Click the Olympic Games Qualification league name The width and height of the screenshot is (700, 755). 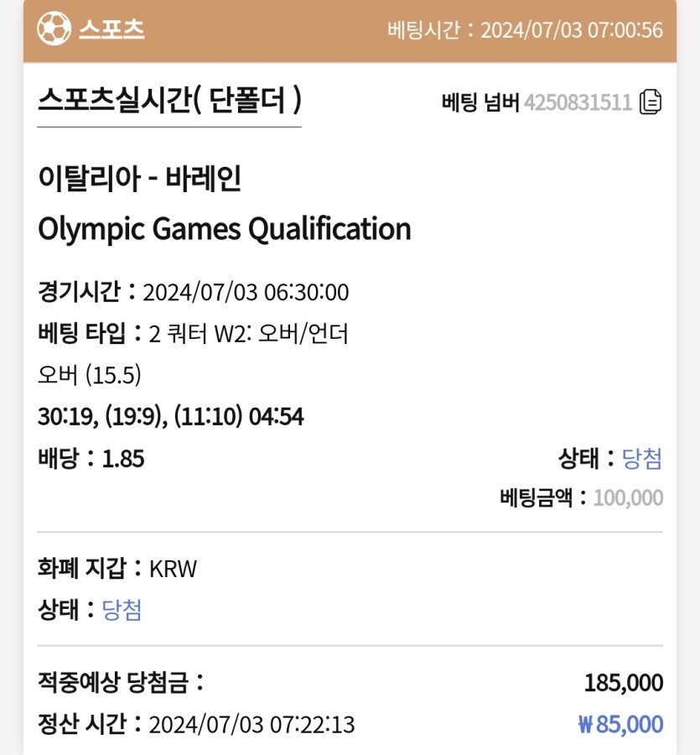225,229
